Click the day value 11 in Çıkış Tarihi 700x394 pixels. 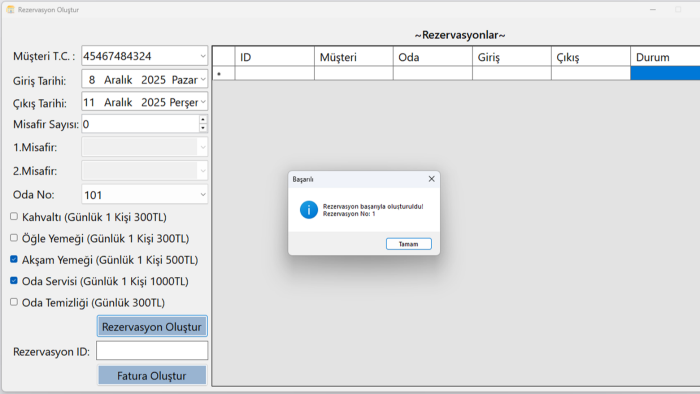click(89, 103)
